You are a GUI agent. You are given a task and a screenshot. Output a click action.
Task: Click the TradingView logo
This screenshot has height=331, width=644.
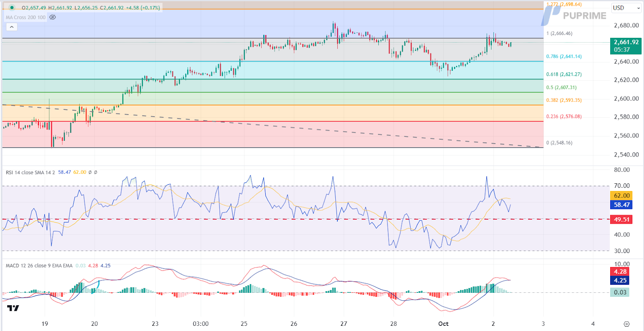coord(13,308)
